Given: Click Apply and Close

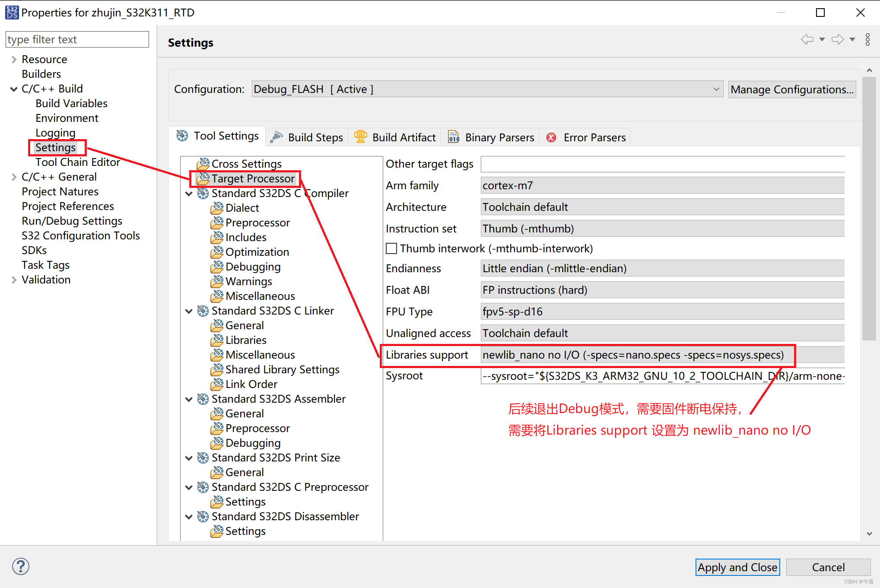Looking at the screenshot, I should 737,567.
